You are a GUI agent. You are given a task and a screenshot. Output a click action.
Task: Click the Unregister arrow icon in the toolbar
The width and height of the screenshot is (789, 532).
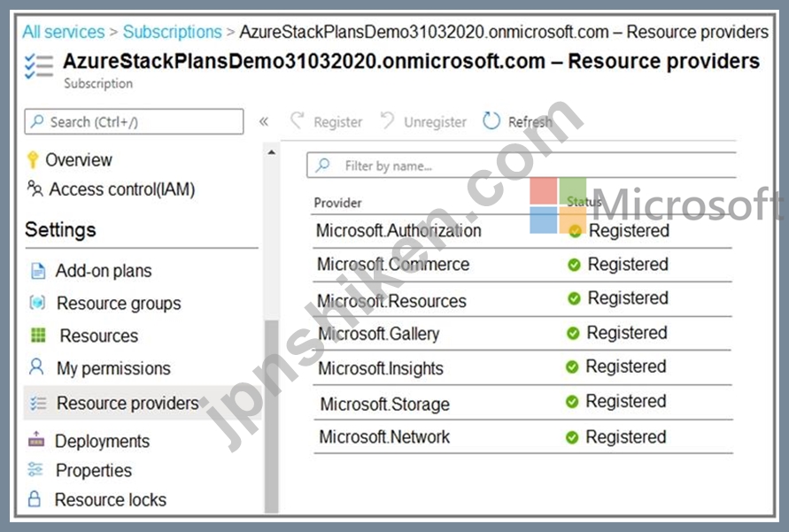coord(387,120)
